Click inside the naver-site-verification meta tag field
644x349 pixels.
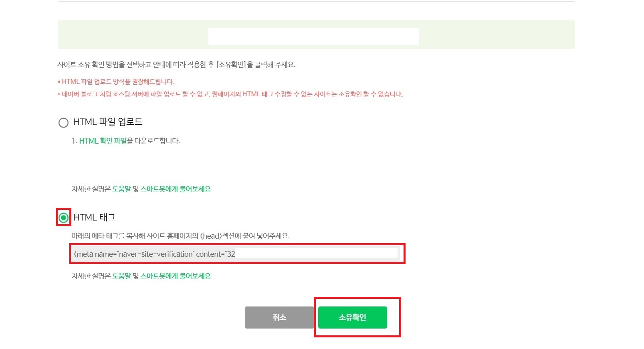tap(236, 254)
